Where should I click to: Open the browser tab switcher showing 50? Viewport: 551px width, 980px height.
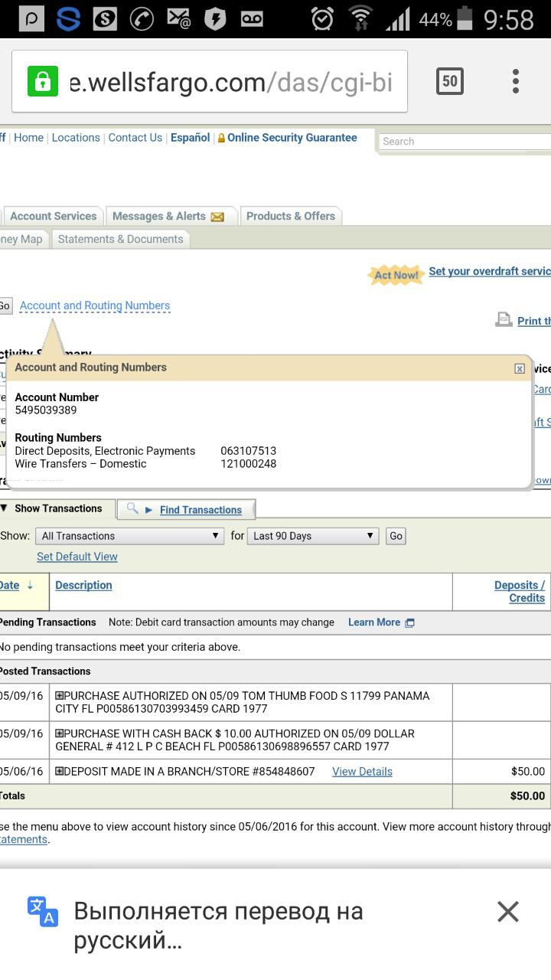449,81
